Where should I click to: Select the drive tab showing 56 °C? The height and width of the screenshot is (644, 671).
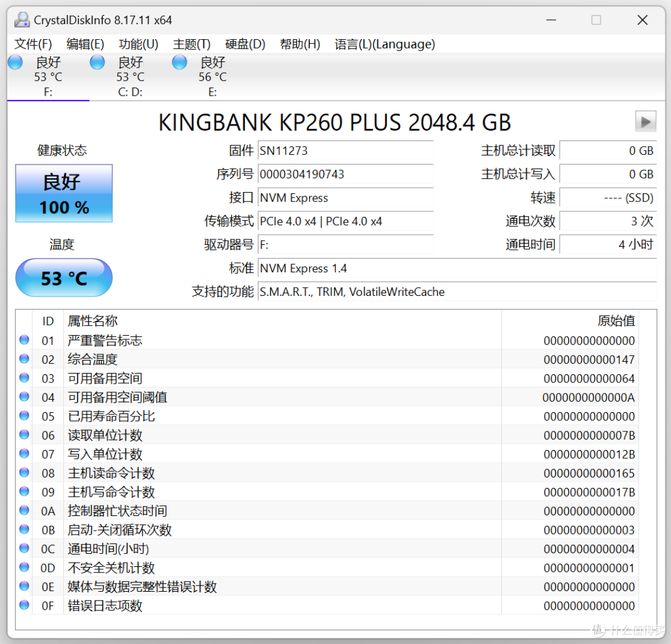(x=212, y=76)
